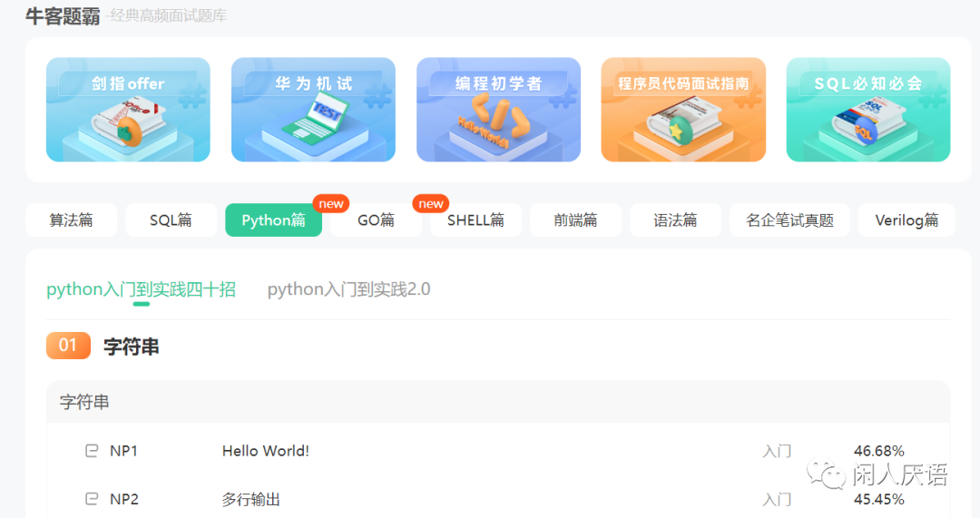
Task: Switch to the 前端篇 tab
Action: 575,220
